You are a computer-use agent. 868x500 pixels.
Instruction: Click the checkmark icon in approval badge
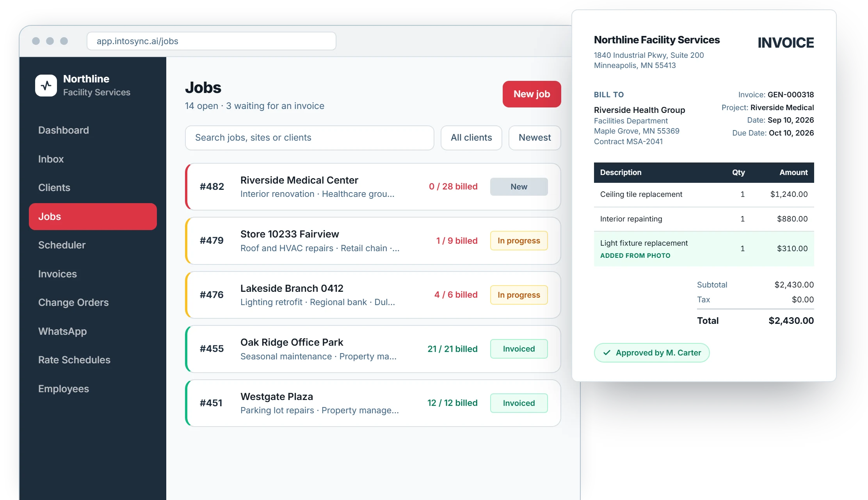point(607,353)
